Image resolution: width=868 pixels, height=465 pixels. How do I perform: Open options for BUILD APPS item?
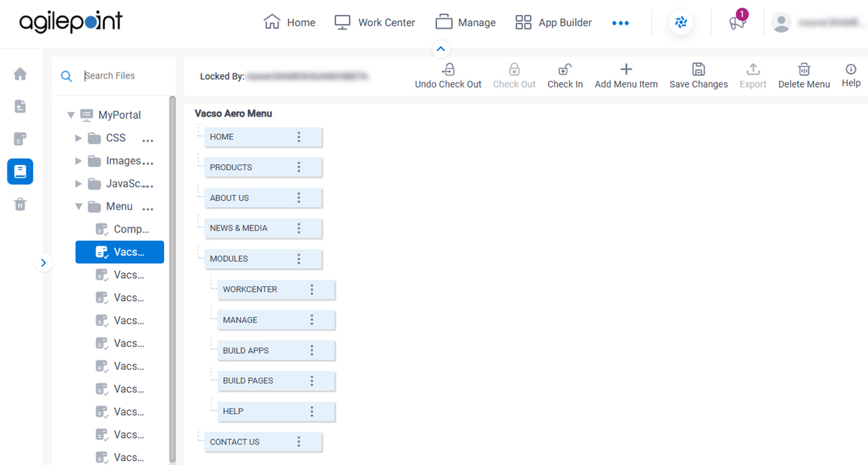tap(312, 351)
